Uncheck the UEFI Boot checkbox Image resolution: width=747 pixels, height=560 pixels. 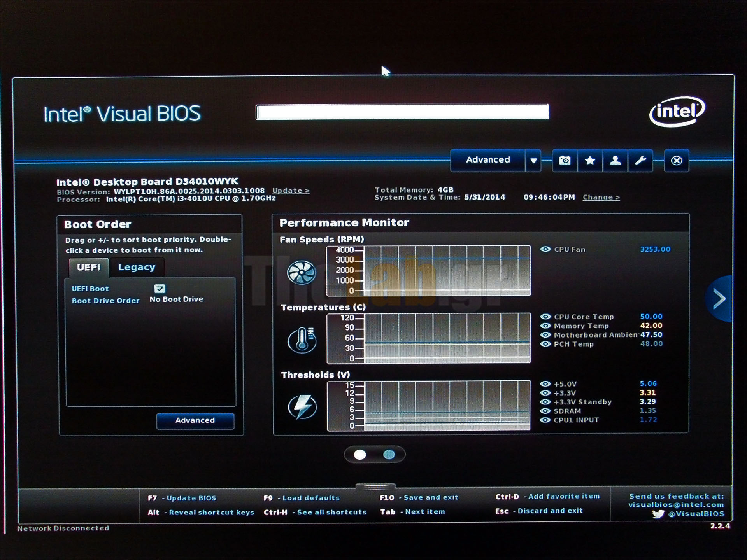(160, 289)
